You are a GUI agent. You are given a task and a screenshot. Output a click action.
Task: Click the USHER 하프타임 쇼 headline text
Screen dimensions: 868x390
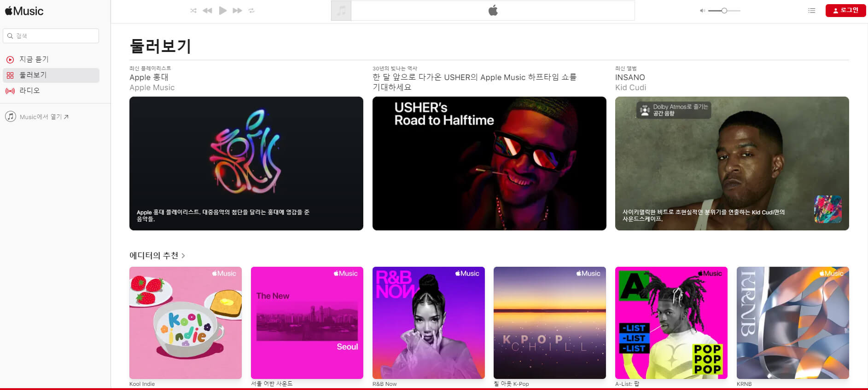pyautogui.click(x=475, y=82)
